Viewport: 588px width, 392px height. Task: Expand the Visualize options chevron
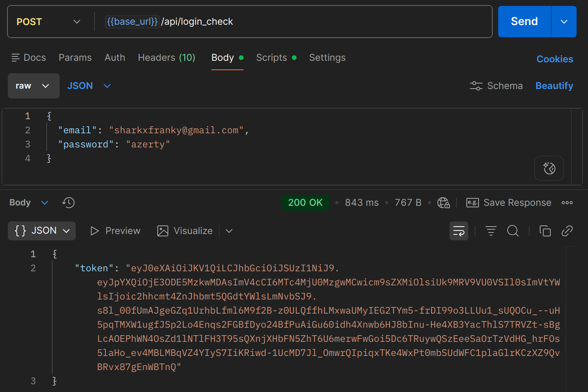229,231
